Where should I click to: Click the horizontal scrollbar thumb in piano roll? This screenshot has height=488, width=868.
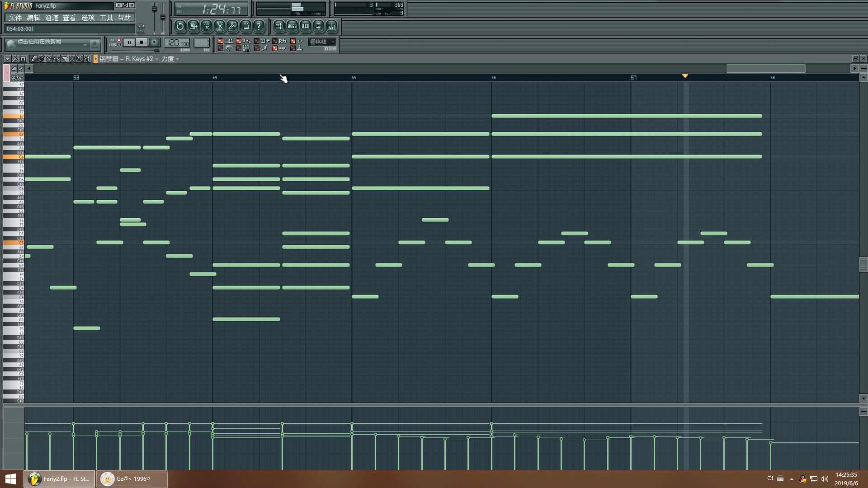point(766,69)
